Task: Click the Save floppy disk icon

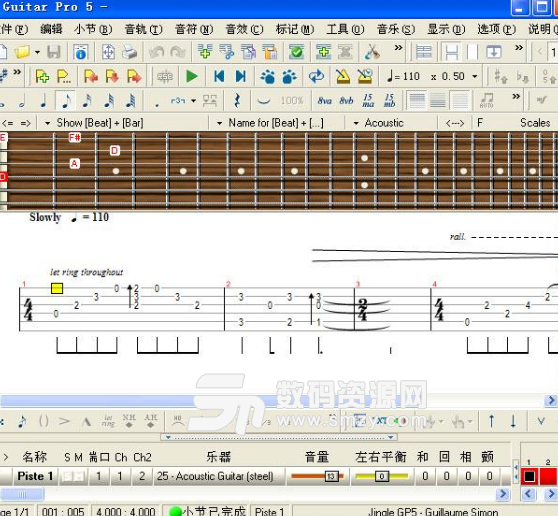Action: (x=54, y=52)
